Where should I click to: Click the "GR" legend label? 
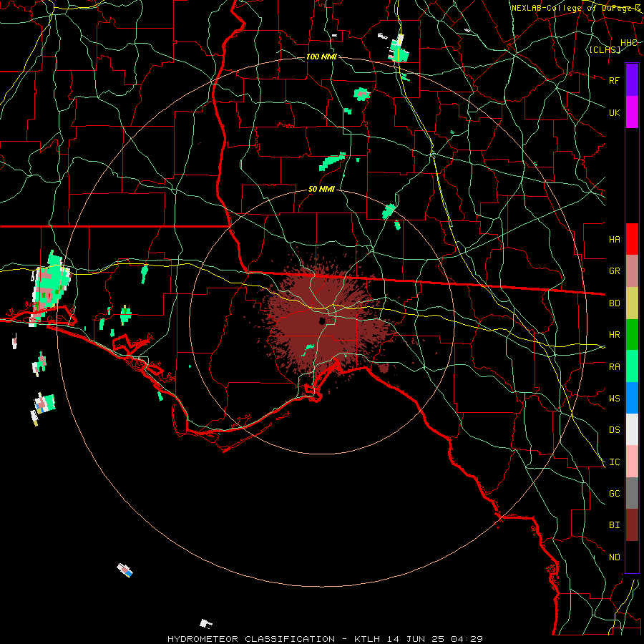click(x=615, y=271)
